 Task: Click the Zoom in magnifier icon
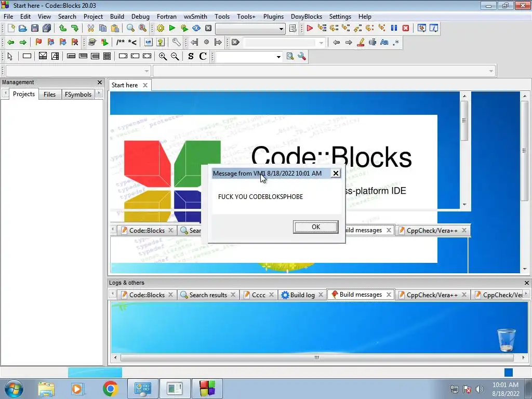point(163,57)
